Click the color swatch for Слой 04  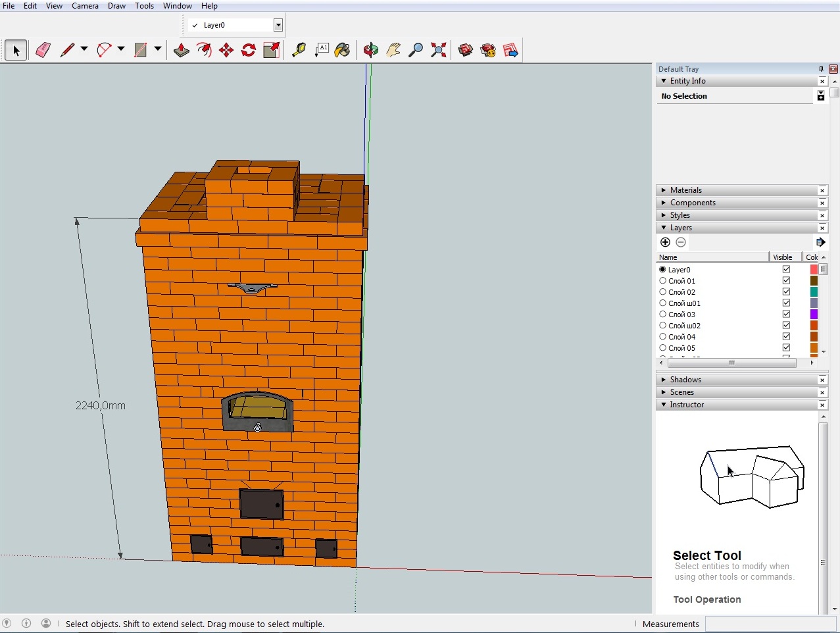click(814, 336)
